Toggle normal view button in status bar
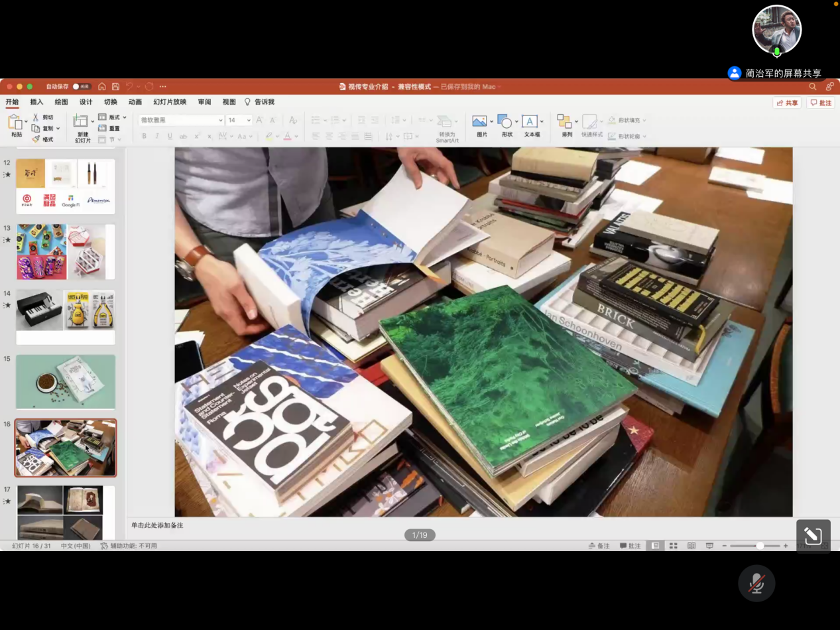The image size is (840, 630). point(655,546)
